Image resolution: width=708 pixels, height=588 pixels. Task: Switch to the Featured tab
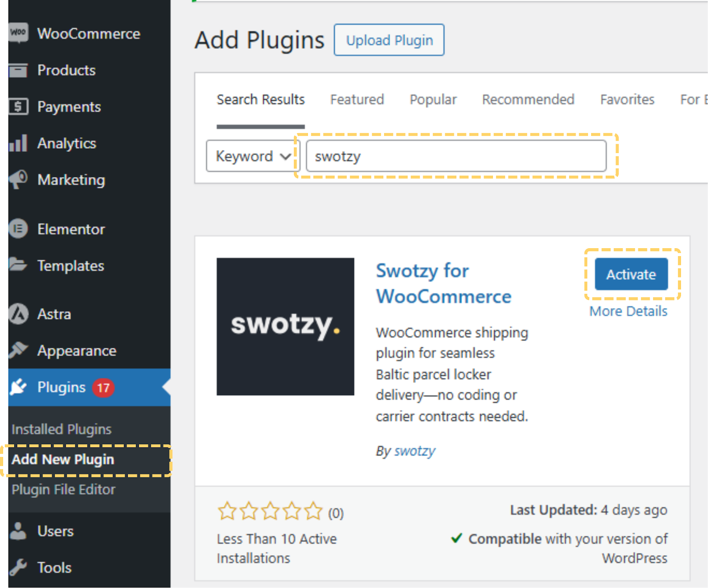pos(357,100)
